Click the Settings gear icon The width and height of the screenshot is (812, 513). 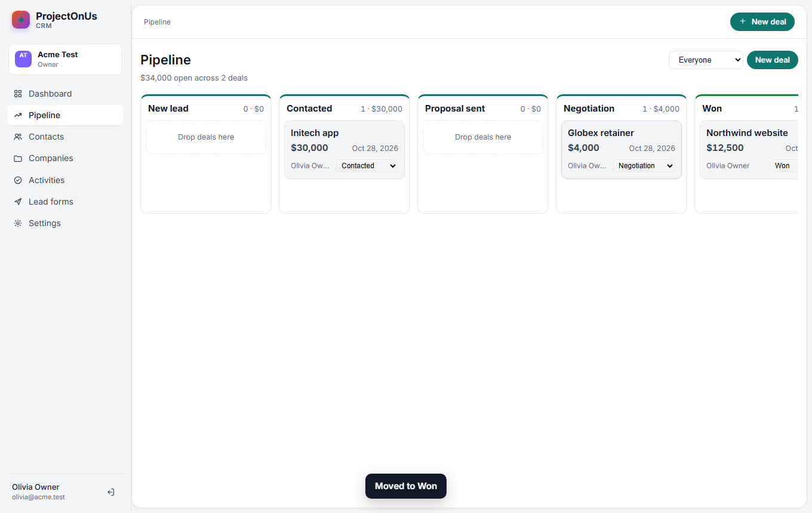[18, 223]
